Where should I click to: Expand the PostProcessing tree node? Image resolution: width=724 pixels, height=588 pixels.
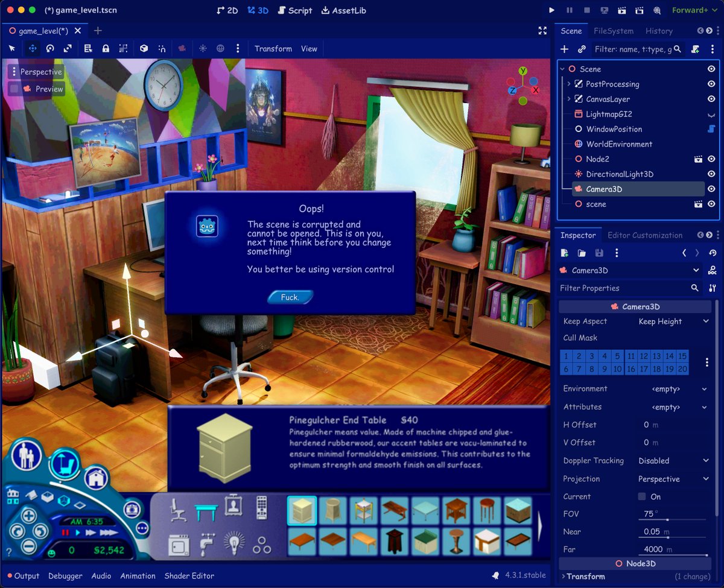(x=569, y=84)
